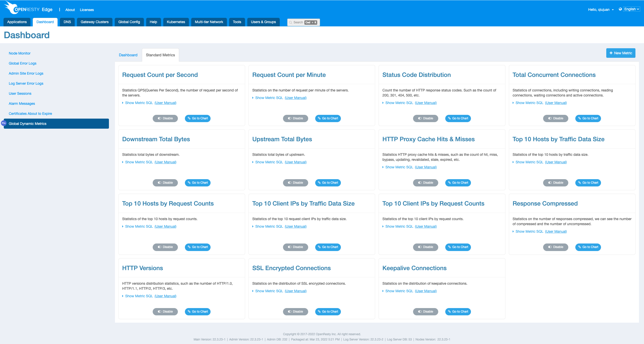Screen dimensions: 644x344
Task: Open the Applications nav tab
Action: (17, 22)
